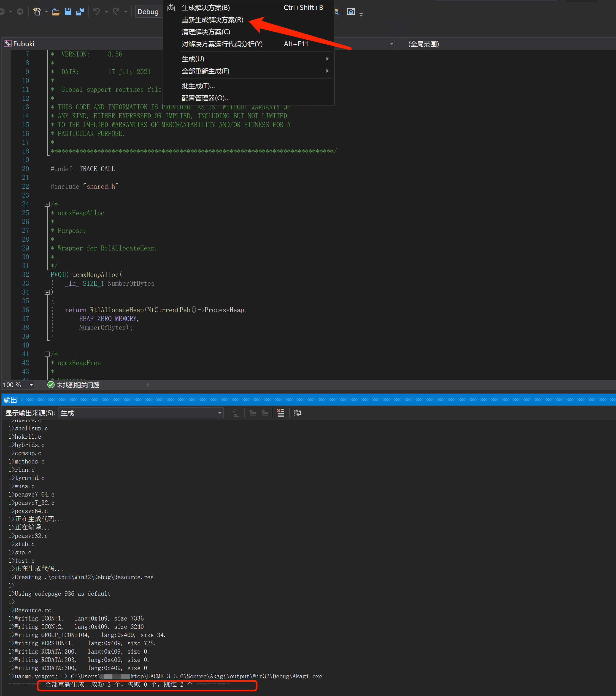Select 清理解决方案(C) menu item
616x696 pixels.
click(x=248, y=32)
